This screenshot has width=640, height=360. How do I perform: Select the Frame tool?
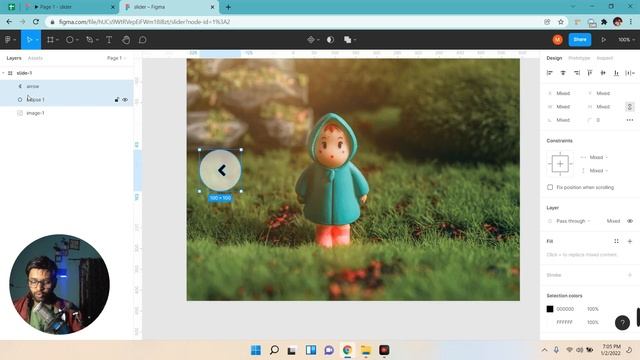coord(50,40)
